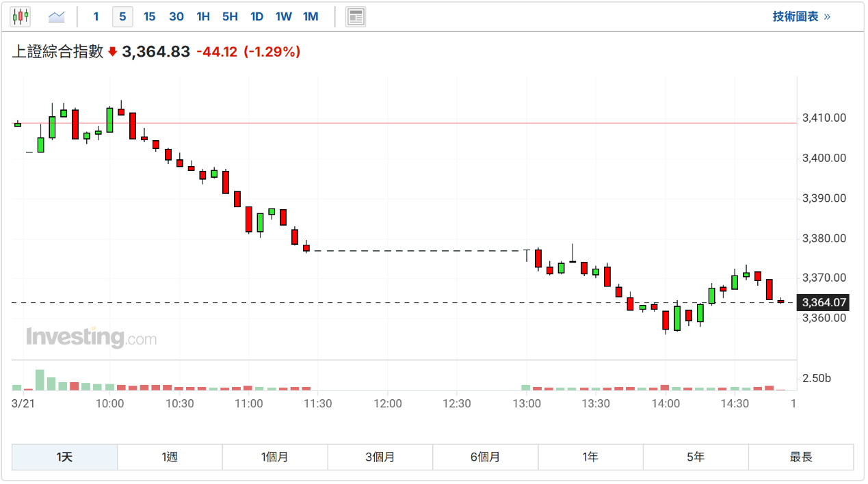868x484 pixels.
Task: Open the news panel icon in the toolbar
Action: [x=356, y=16]
